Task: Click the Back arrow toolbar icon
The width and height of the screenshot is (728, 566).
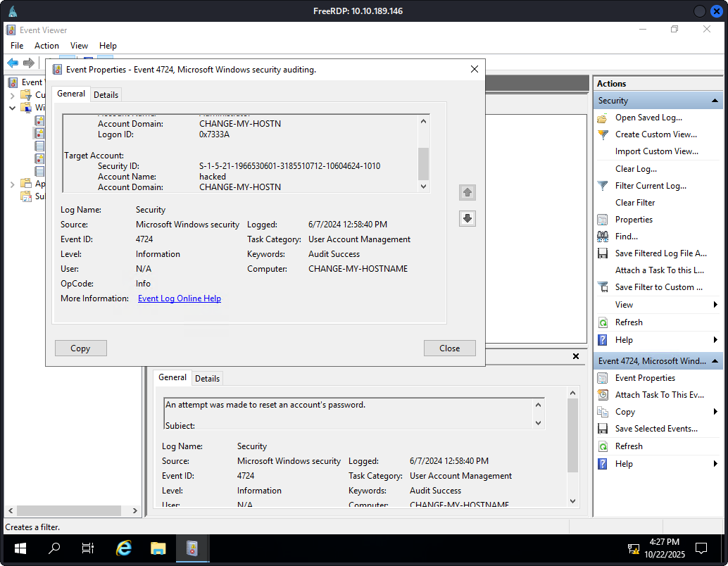Action: point(13,63)
